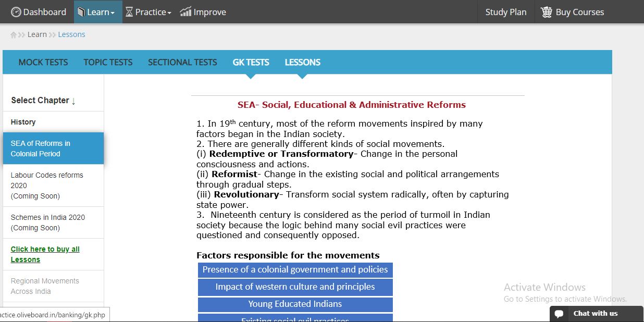Click the 'Click here to buy all Lessons' link

45,254
